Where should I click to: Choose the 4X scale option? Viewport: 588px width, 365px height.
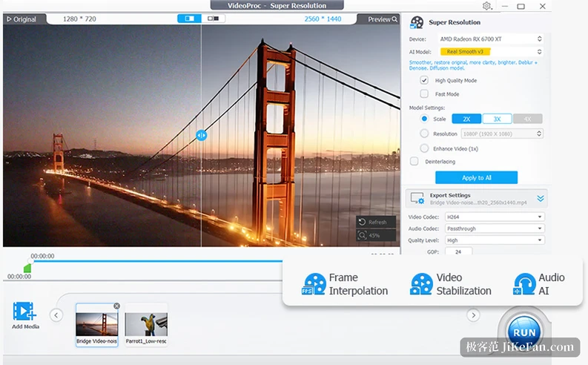[x=528, y=119]
